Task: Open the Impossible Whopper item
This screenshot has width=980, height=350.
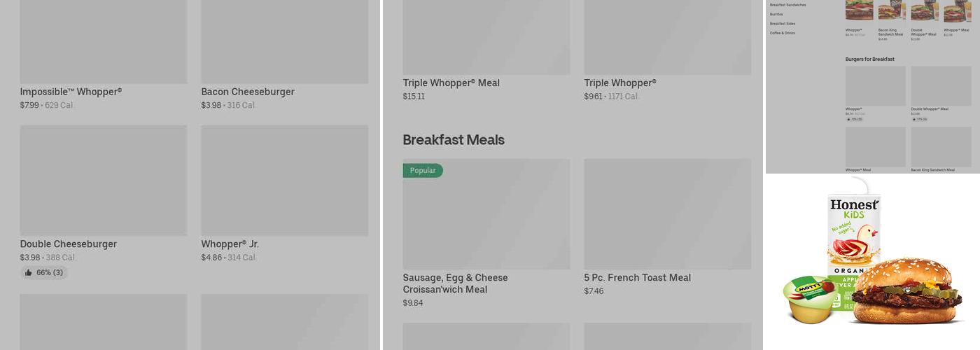Action: coord(71,92)
